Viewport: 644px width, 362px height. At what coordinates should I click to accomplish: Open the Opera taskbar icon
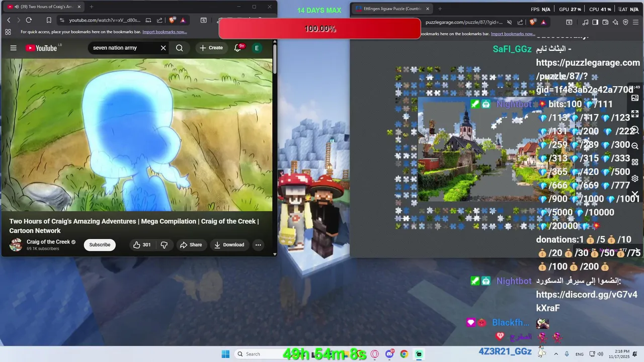(374, 354)
